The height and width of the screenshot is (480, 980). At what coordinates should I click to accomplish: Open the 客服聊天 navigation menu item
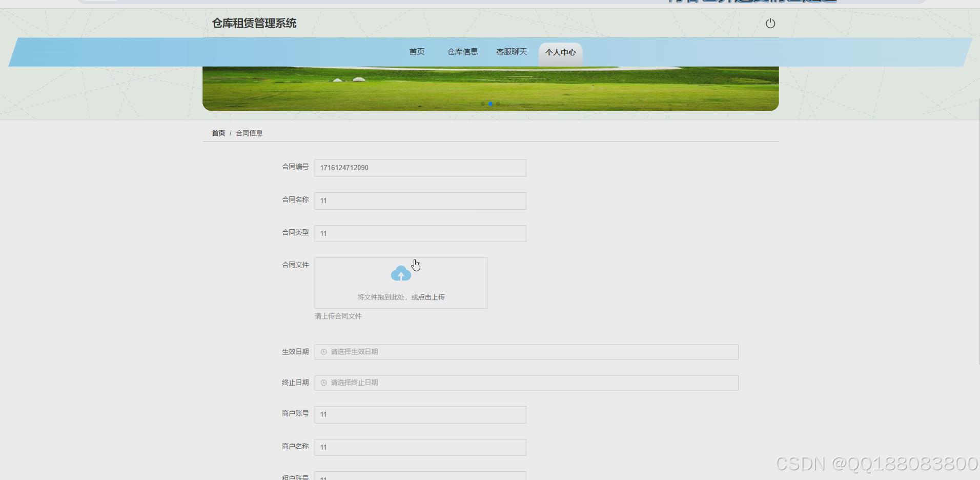click(x=511, y=51)
